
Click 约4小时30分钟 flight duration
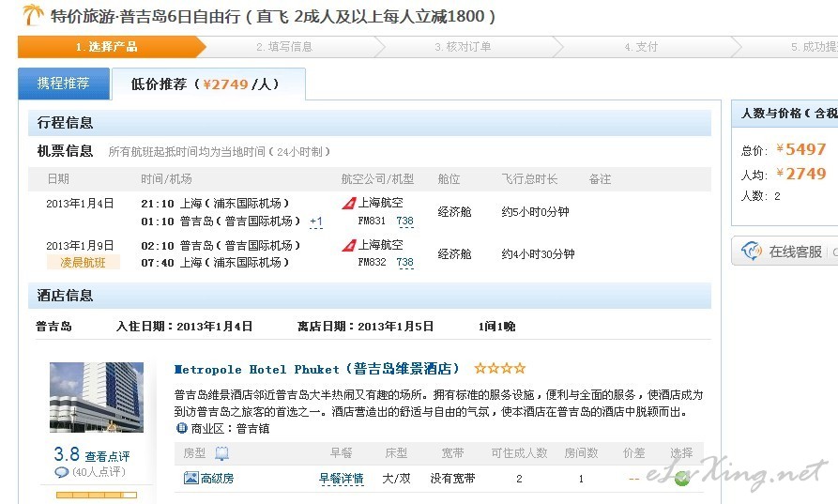tap(538, 254)
